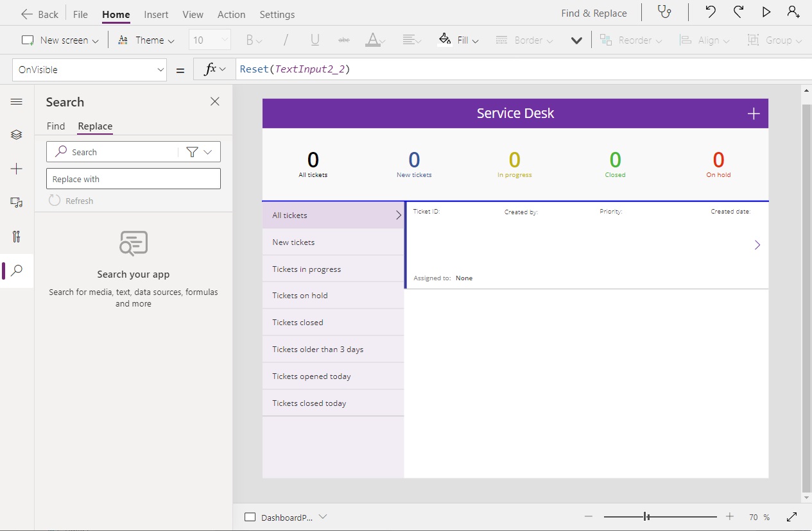Toggle the hamburger menu in left sidebar
812x531 pixels.
pos(17,102)
